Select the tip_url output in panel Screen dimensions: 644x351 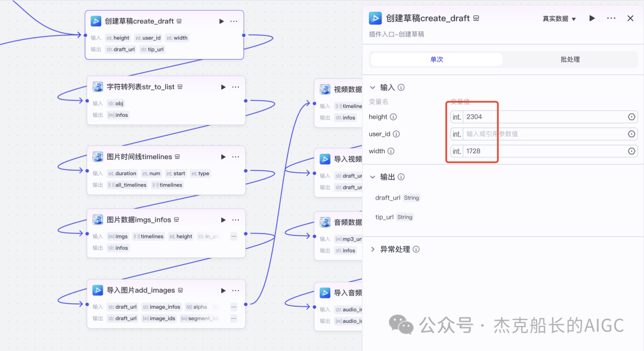click(x=385, y=217)
